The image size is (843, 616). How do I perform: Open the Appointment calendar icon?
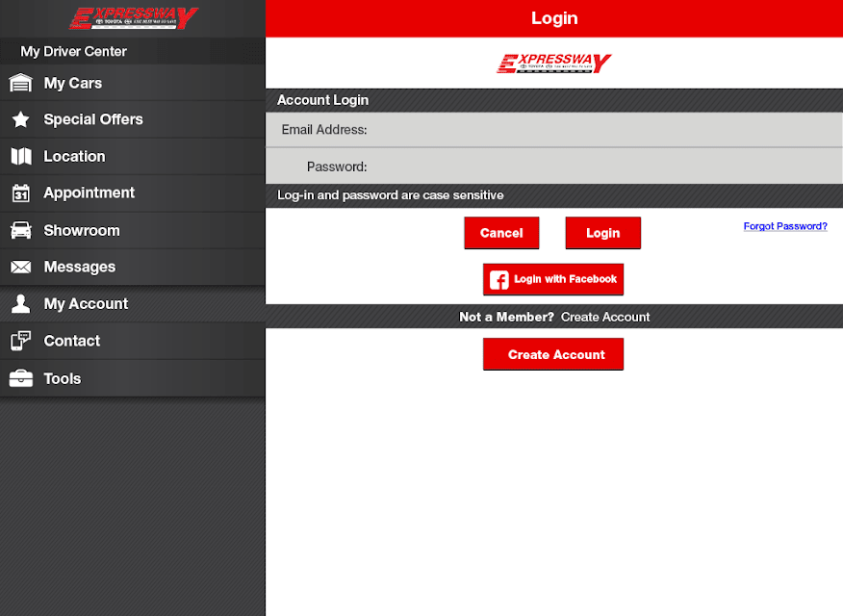(21, 192)
